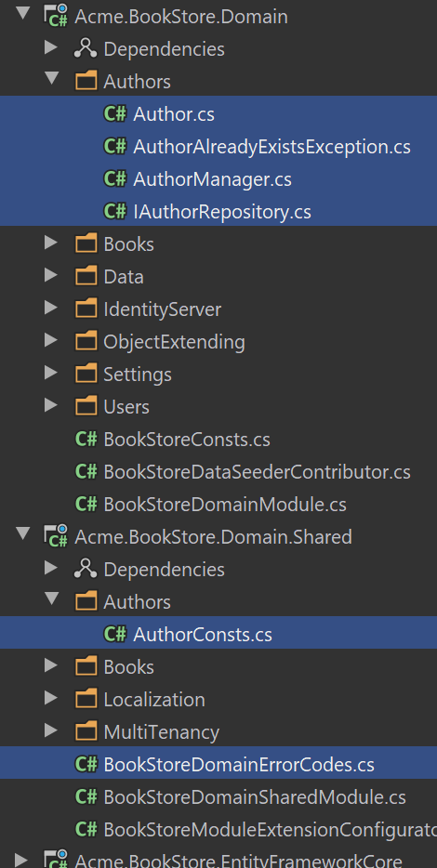Click the Dependencies icon in Acme.BookStore.Domain

click(86, 48)
